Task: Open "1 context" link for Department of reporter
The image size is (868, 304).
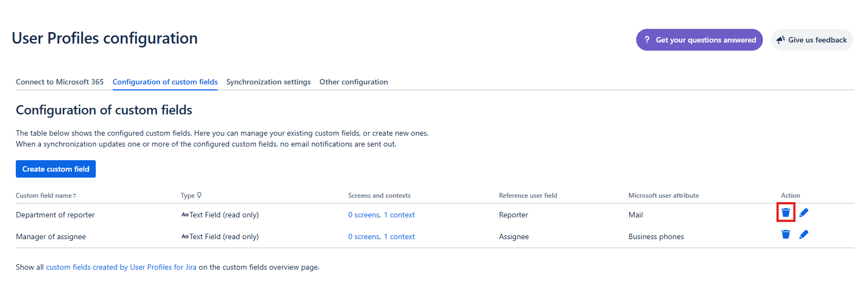Action: point(399,215)
